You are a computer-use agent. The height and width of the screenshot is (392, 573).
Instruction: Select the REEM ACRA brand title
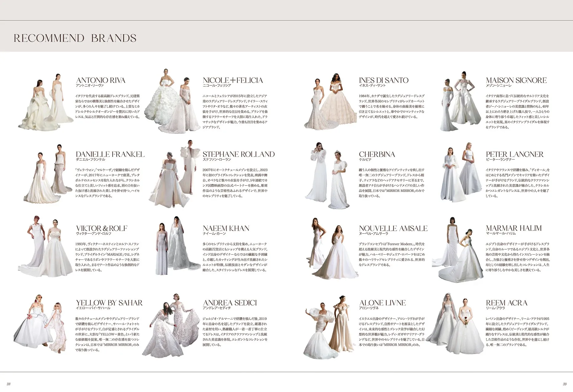point(506,303)
